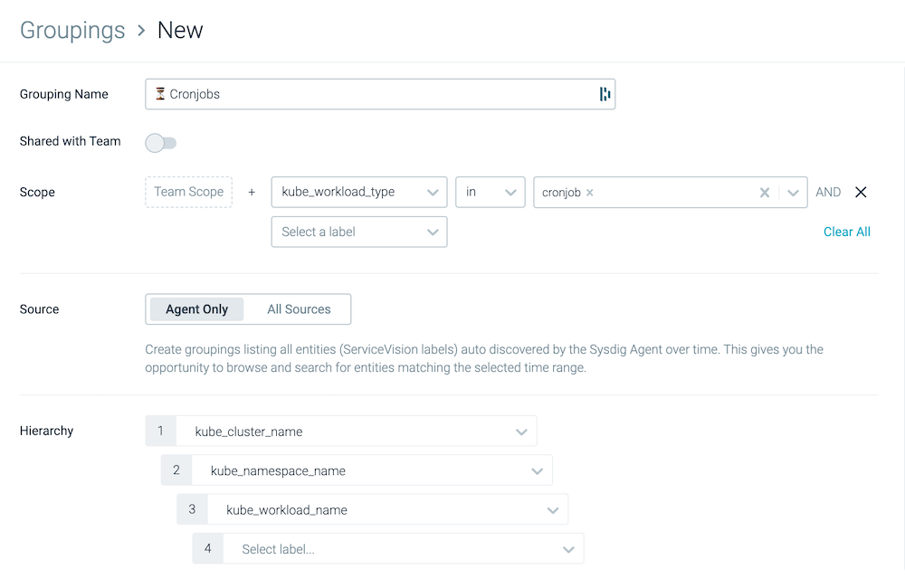Remove the cronjob tag with its x
This screenshot has width=905, height=588.
click(590, 193)
